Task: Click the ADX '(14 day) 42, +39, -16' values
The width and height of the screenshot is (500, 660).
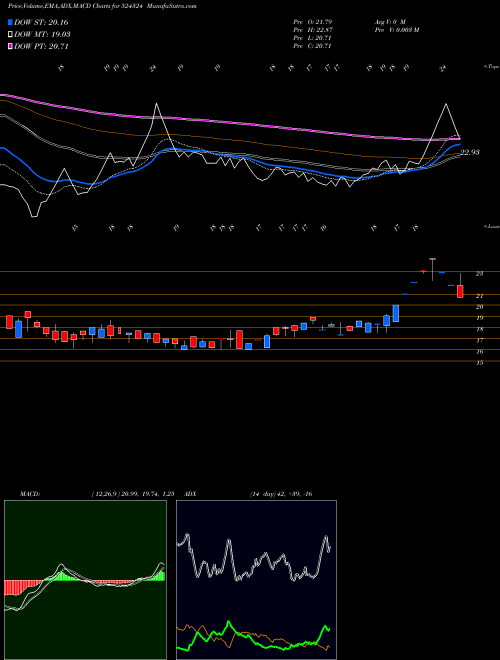Action: coord(281,494)
